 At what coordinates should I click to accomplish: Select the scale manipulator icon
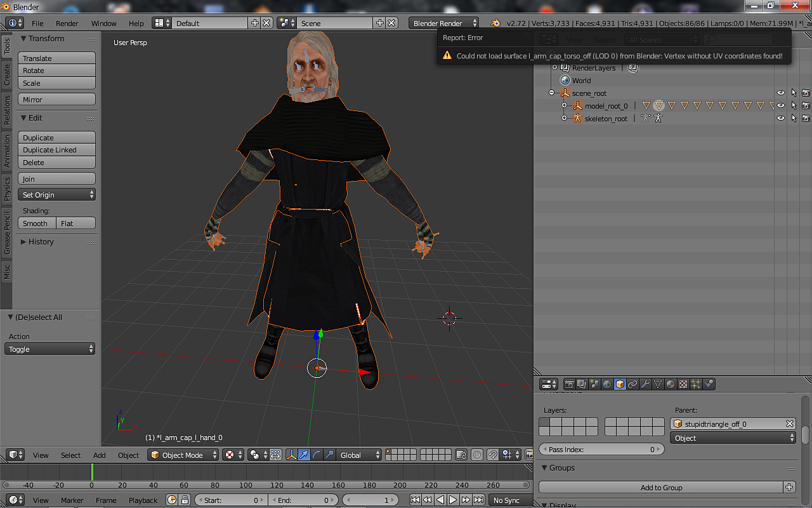(329, 455)
